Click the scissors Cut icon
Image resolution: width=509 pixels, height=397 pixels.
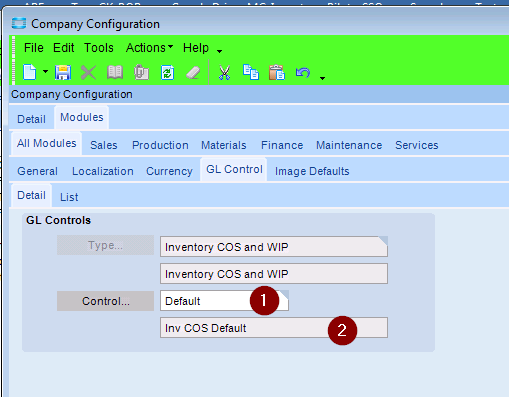tap(224, 72)
